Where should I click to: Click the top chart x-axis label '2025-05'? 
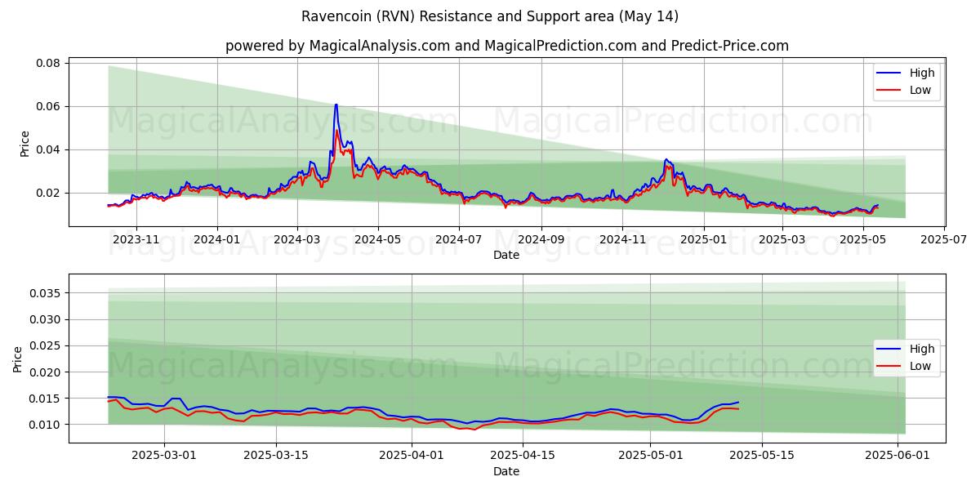tap(862, 239)
